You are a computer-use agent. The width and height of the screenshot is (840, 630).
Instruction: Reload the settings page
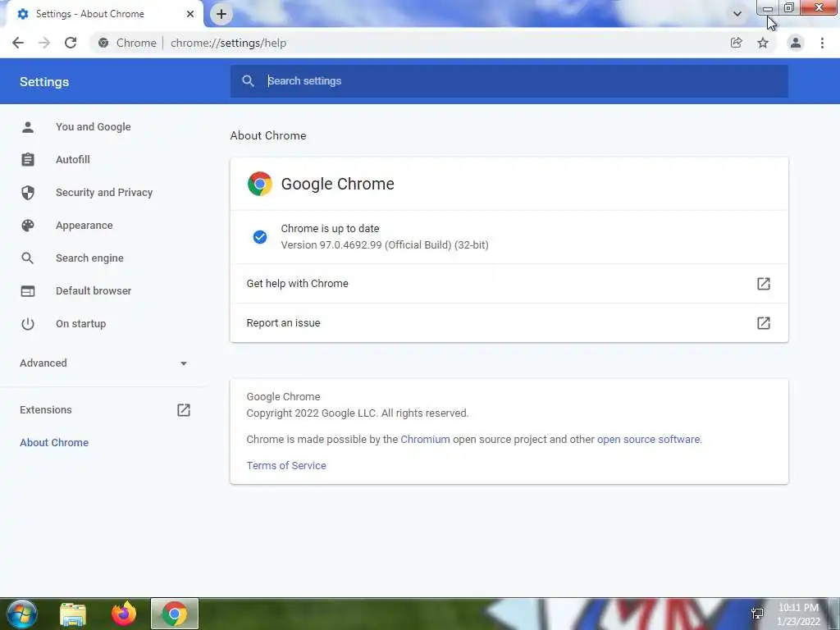click(x=71, y=43)
